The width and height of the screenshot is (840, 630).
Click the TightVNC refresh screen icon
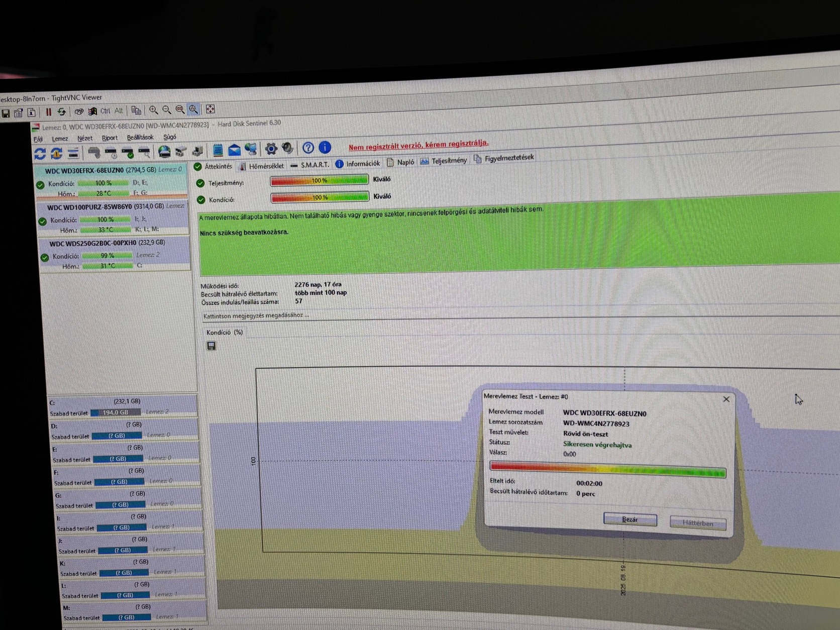(x=61, y=112)
